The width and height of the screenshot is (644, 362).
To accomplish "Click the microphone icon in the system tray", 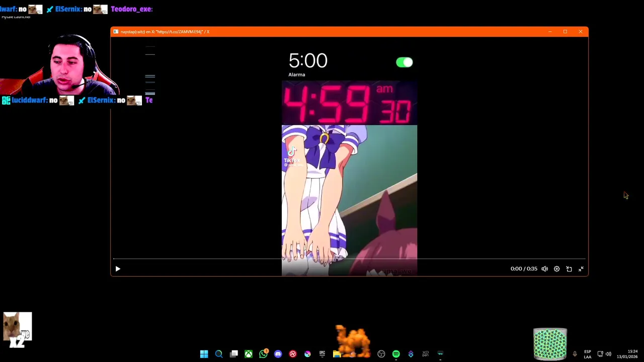I will (575, 354).
